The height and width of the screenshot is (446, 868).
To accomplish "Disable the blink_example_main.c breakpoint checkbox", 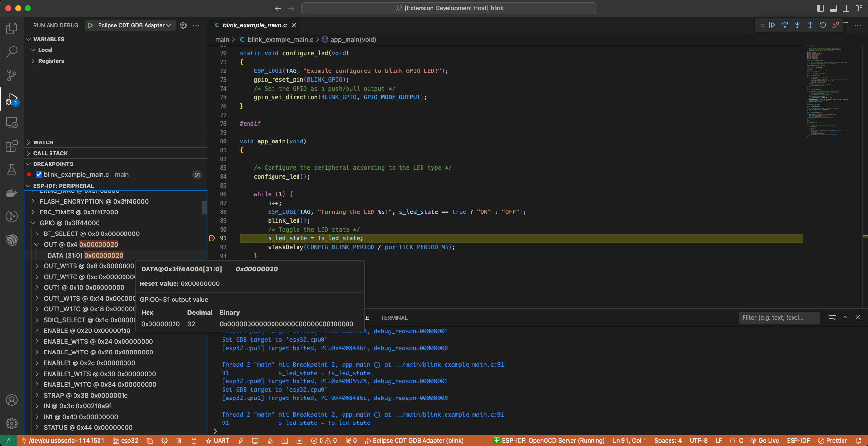I will (38, 174).
